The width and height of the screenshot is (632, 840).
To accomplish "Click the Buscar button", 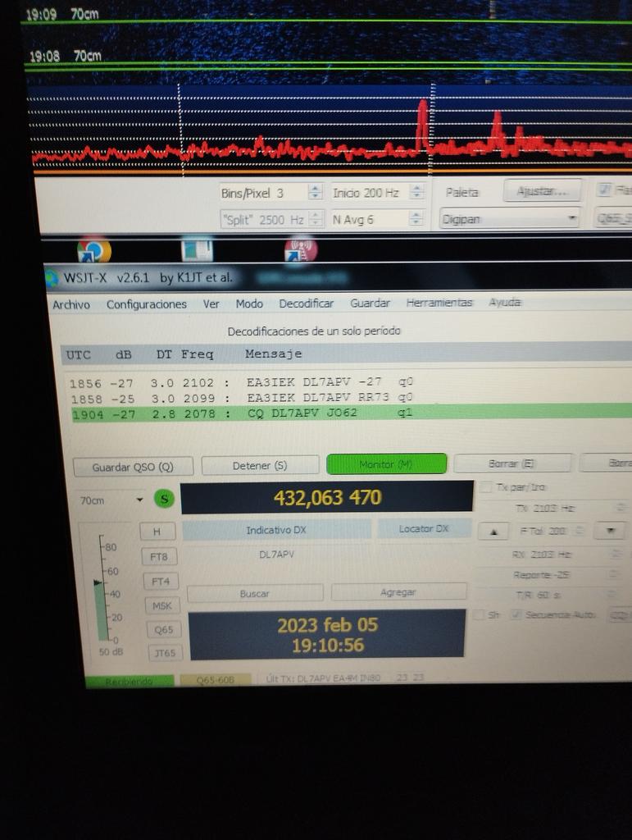I will coord(255,594).
